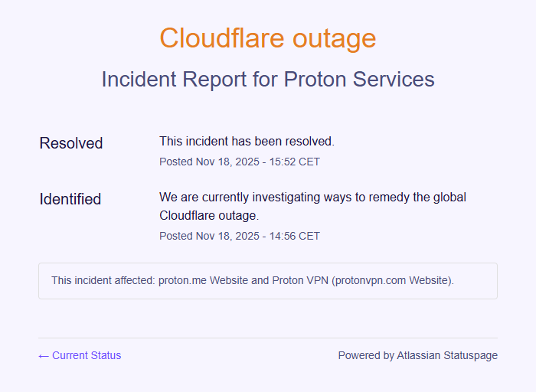
Task: Select the "Resolved" status label
Action: 71,143
